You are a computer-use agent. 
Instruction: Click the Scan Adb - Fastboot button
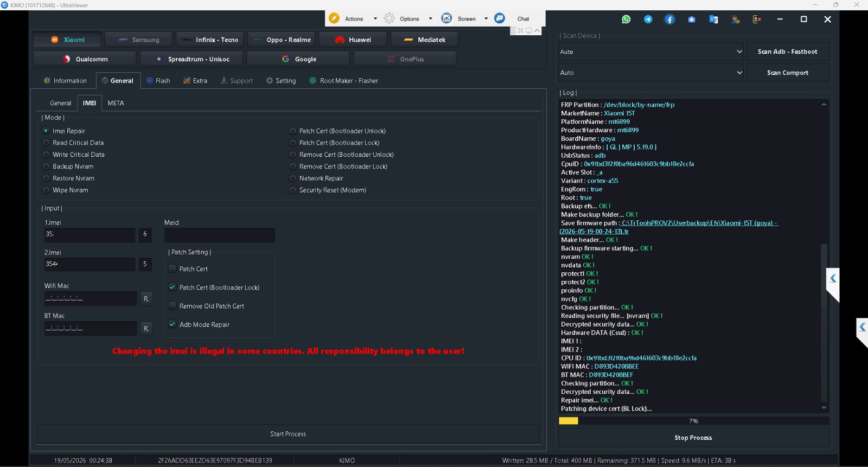(x=788, y=52)
